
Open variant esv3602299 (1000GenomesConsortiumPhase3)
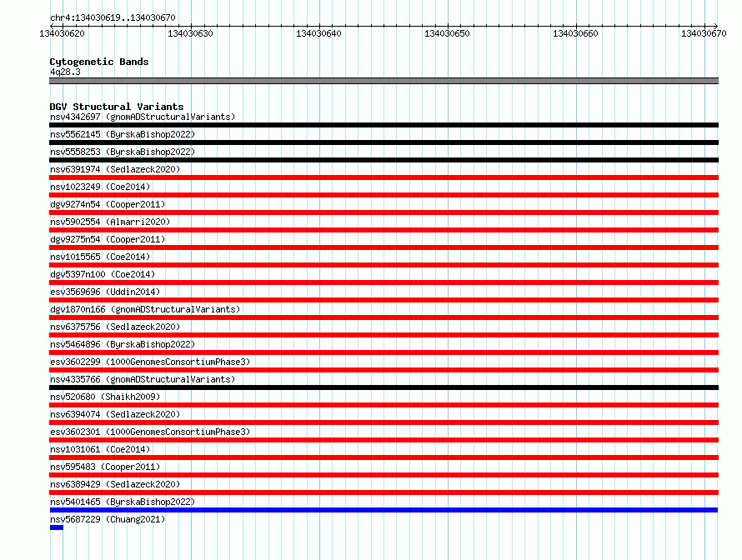coord(150,362)
